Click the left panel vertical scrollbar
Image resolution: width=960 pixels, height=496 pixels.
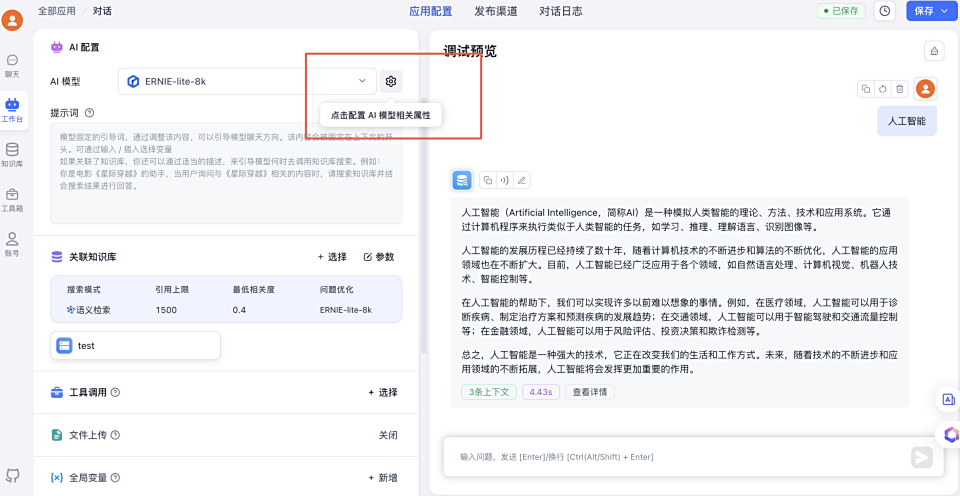(422, 227)
